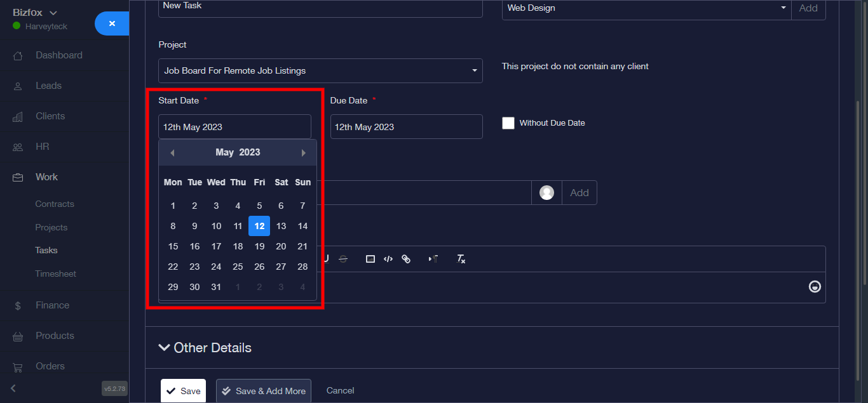Click the Save & Add More button
Image resolution: width=868 pixels, height=403 pixels.
tap(264, 391)
